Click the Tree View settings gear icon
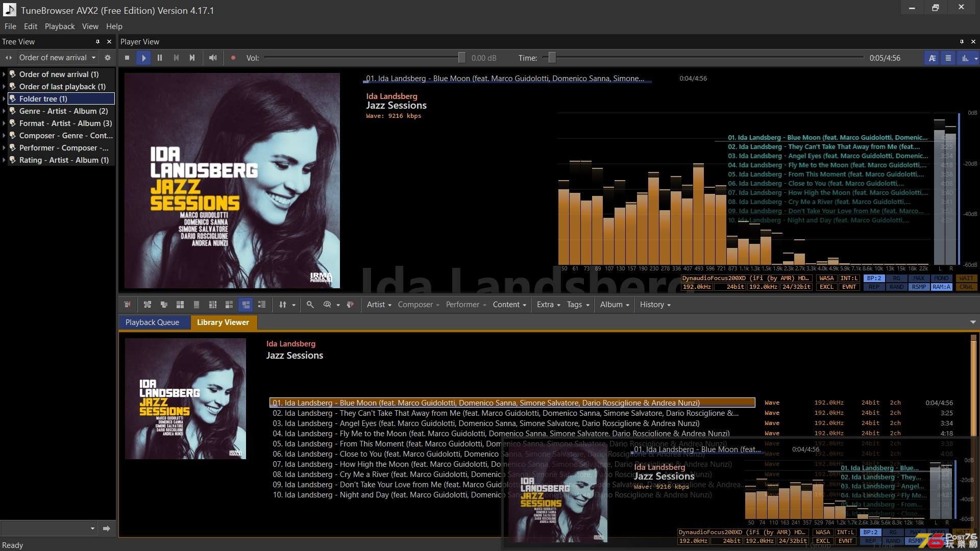980x551 pixels. coord(107,58)
